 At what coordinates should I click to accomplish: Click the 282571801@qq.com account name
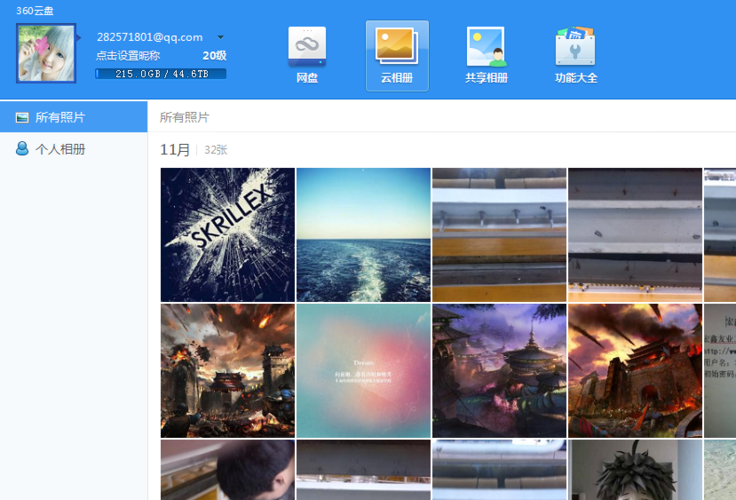click(x=150, y=37)
